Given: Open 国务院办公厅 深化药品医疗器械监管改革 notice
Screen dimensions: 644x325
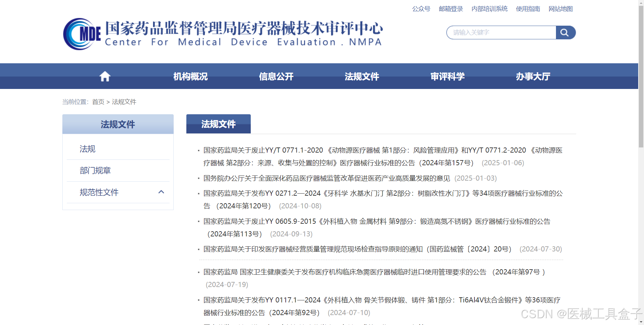Looking at the screenshot, I should point(327,178).
